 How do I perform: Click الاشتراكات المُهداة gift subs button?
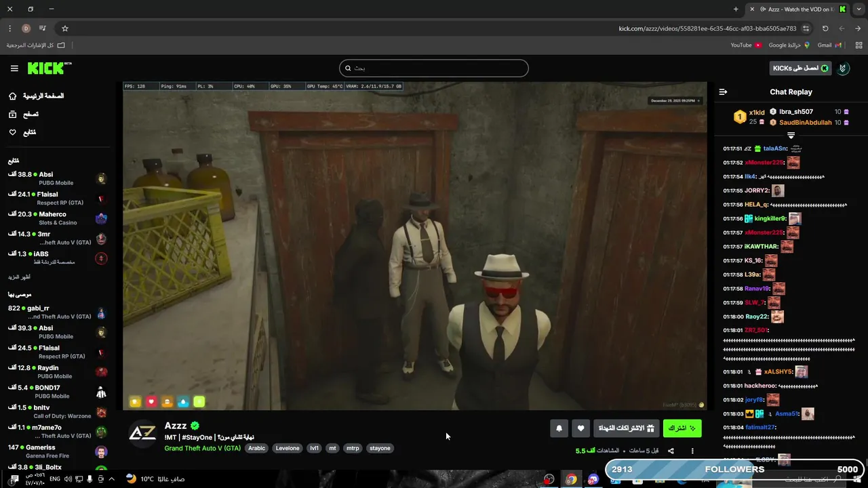626,428
